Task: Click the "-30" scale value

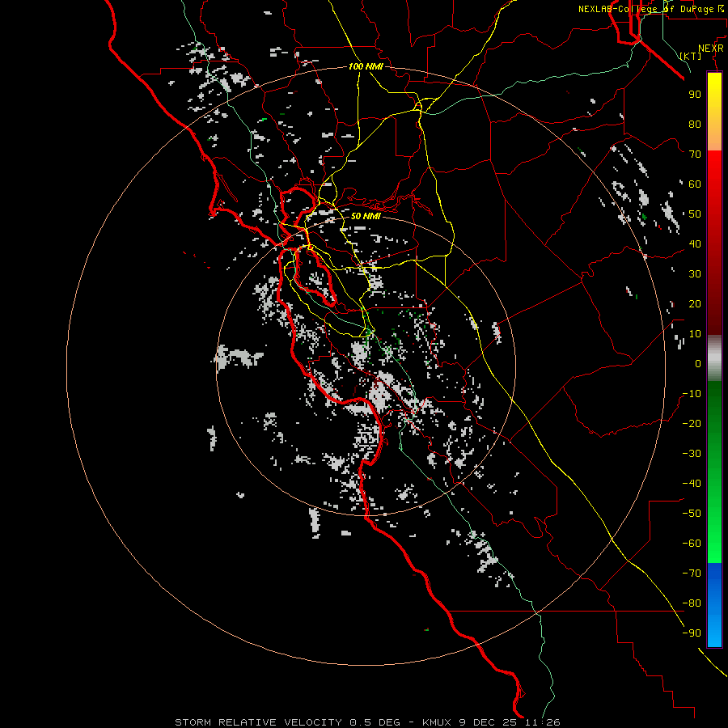Action: (692, 454)
